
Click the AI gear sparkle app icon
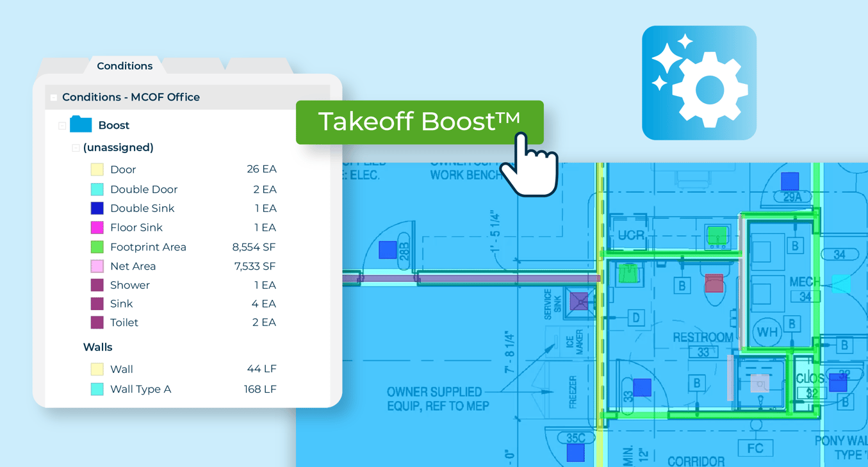700,83
